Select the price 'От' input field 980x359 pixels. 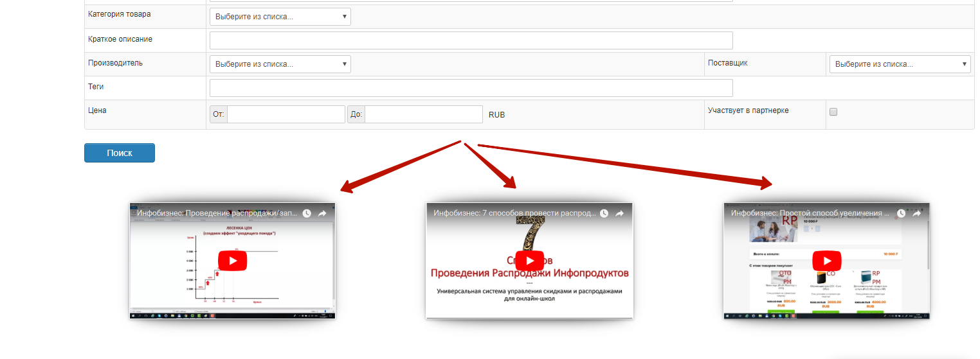(x=286, y=114)
